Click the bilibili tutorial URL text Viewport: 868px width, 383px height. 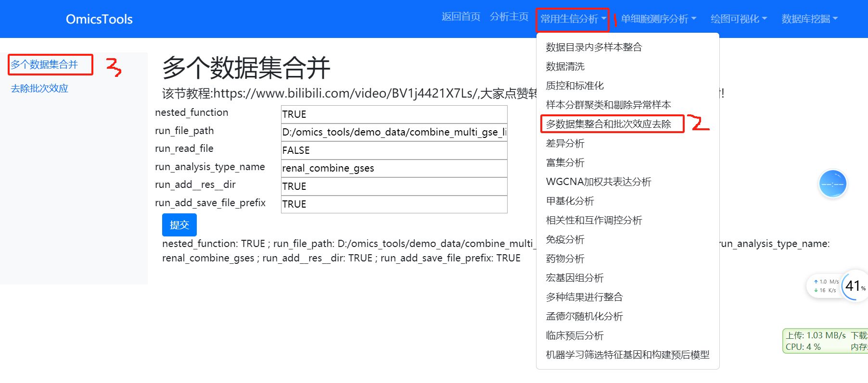click(345, 93)
